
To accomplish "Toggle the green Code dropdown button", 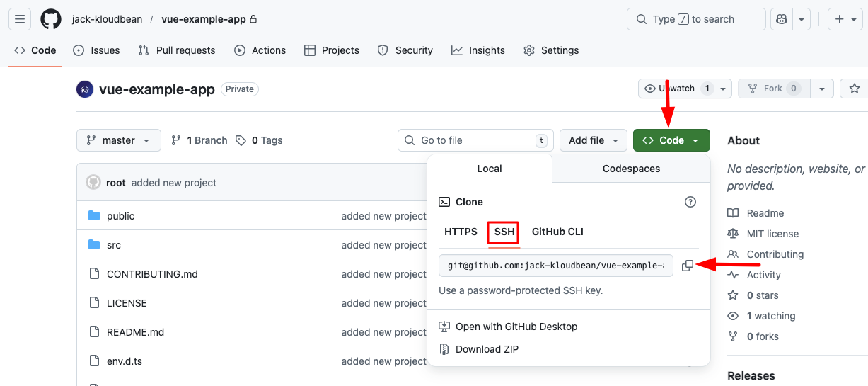I will [x=671, y=140].
